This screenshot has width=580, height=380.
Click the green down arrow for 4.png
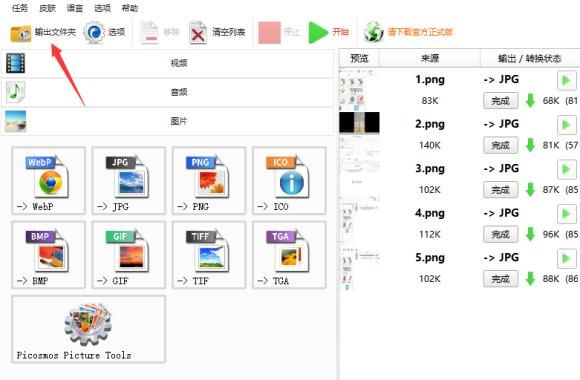click(x=530, y=234)
